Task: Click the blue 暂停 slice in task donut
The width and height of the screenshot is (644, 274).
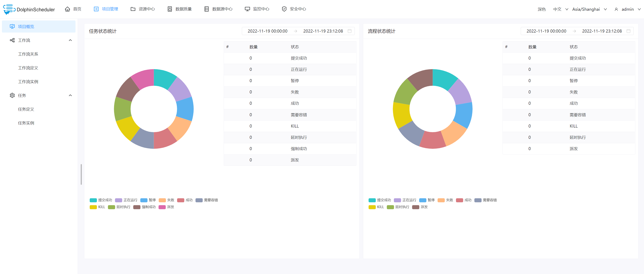Action: click(185, 109)
